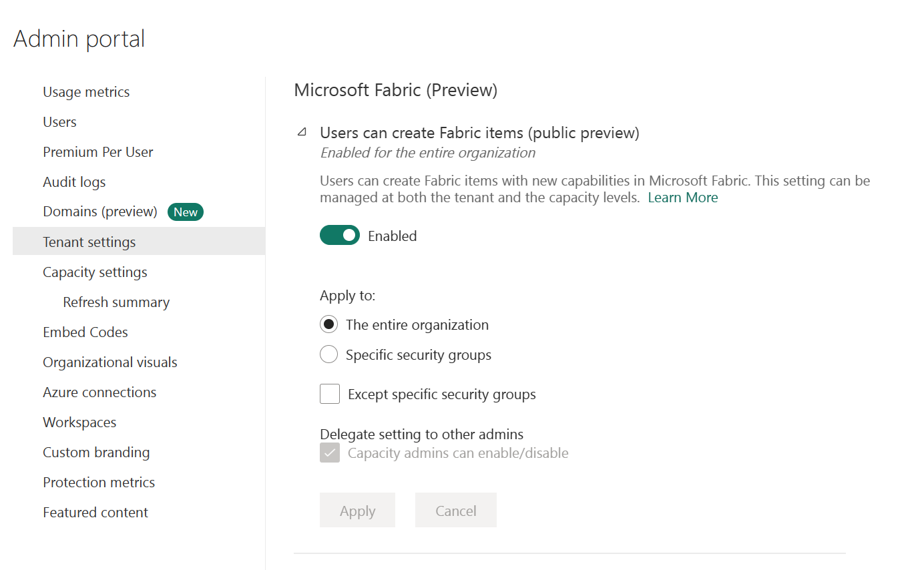This screenshot has width=924, height=570.
Task: Click Delegate setting to other admins label
Action: (422, 435)
